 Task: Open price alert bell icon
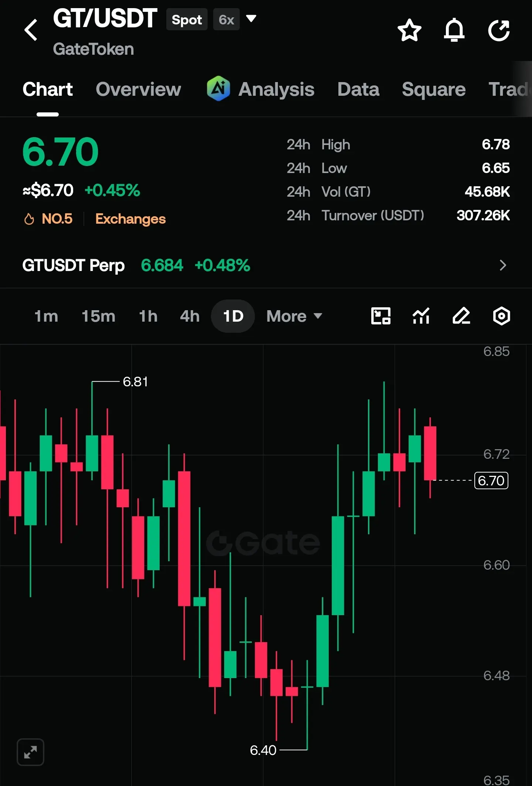454,30
